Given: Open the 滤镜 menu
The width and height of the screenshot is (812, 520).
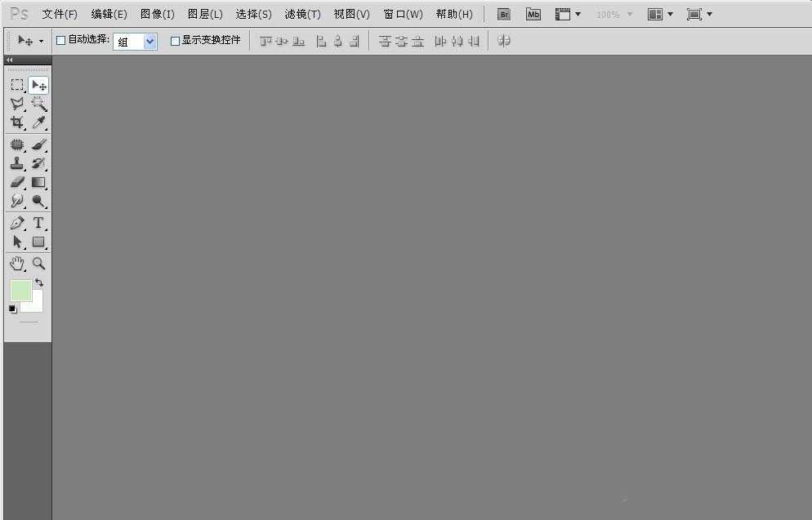Looking at the screenshot, I should click(x=301, y=14).
